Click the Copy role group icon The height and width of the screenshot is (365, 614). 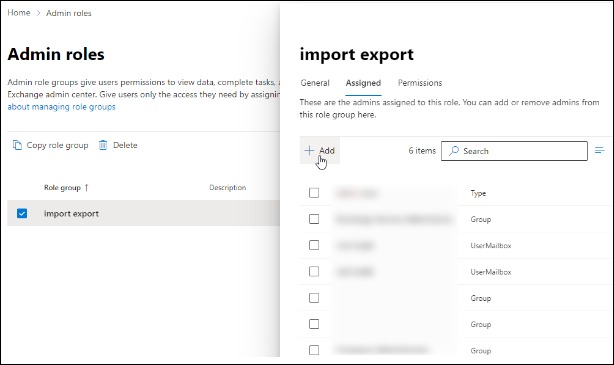[17, 145]
